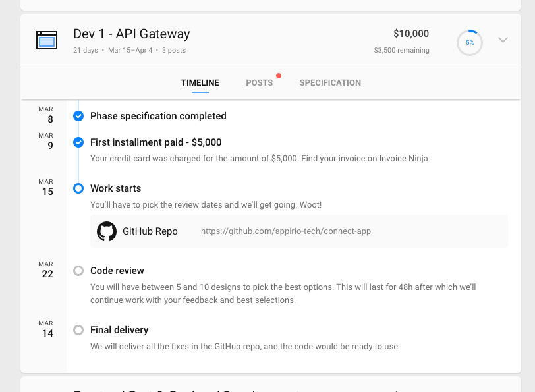Open the Timeline tab
535x392 pixels.
point(200,83)
